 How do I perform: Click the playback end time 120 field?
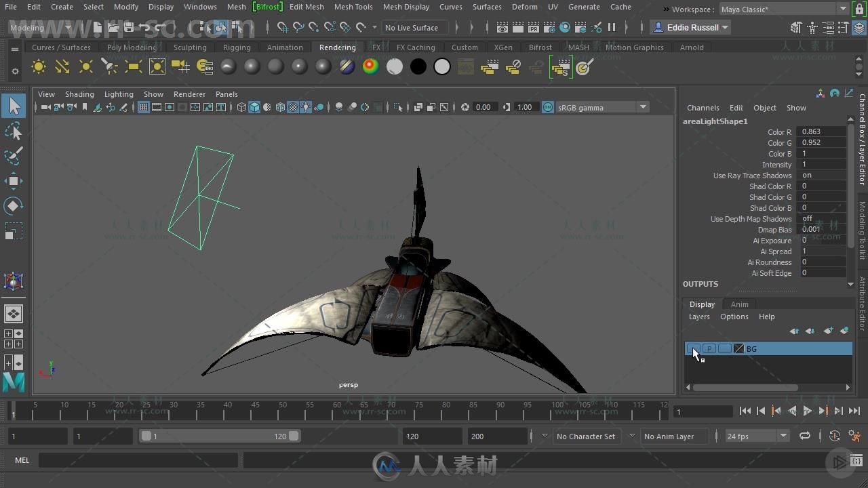tap(433, 436)
